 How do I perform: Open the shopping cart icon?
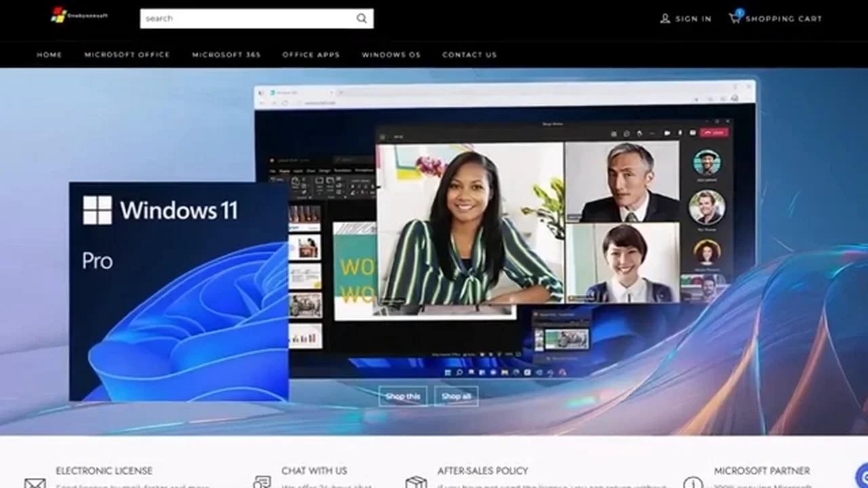tap(735, 17)
